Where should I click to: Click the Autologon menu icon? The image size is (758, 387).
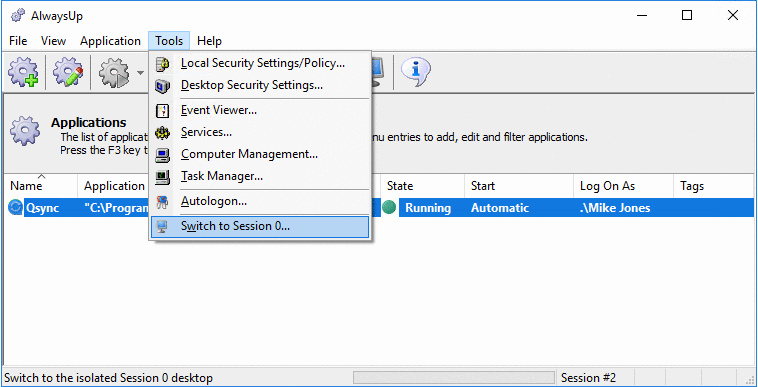[x=162, y=201]
